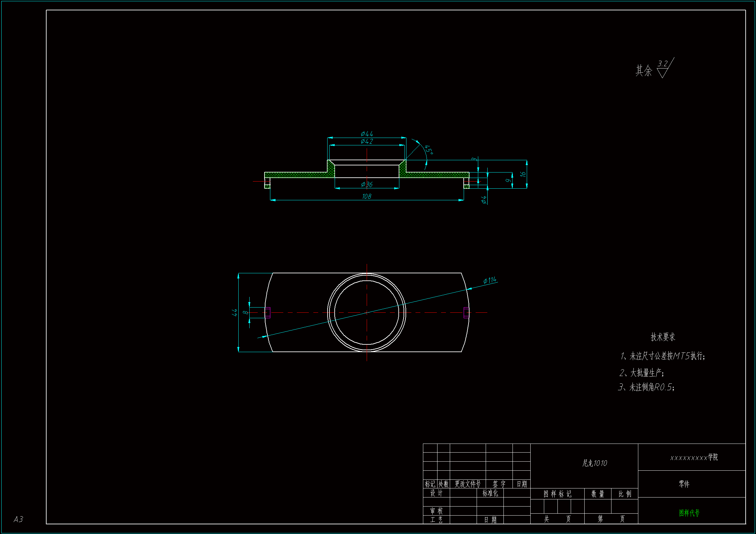The image size is (756, 534).
Task: Click the 零件 cell in title block
Action: (x=684, y=484)
